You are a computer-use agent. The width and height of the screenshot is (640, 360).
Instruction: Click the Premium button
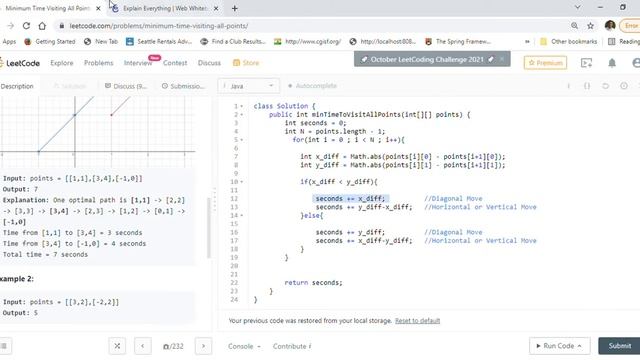point(545,63)
